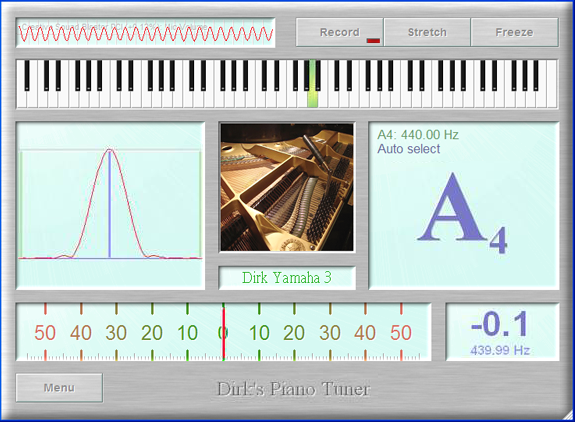Click the highest white key on the keyboard
This screenshot has height=422, width=575.
[552, 84]
